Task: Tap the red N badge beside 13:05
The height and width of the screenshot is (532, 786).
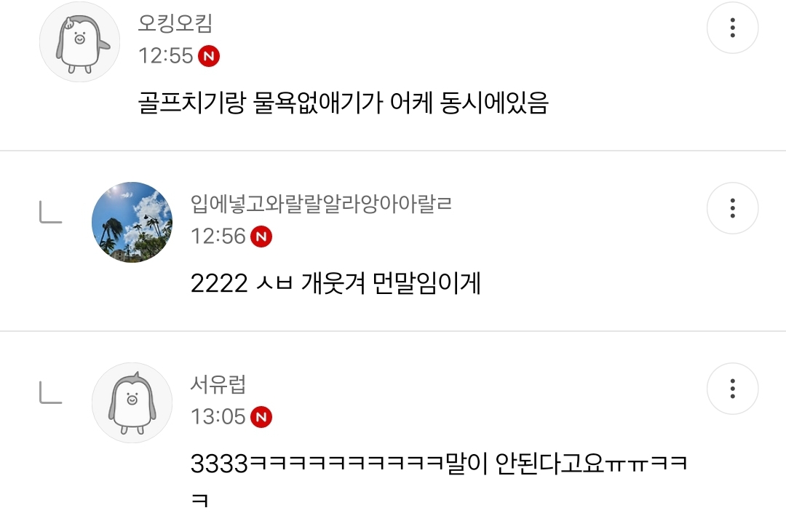Action: 261,417
